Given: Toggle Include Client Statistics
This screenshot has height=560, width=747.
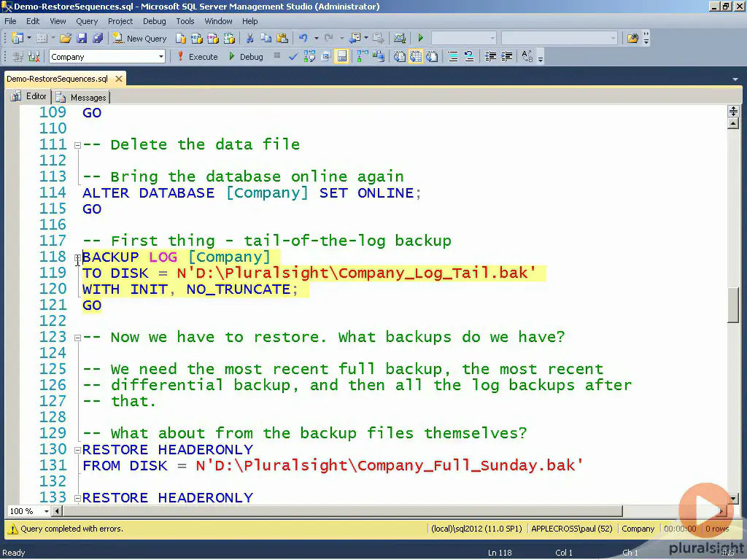Looking at the screenshot, I should click(x=379, y=57).
